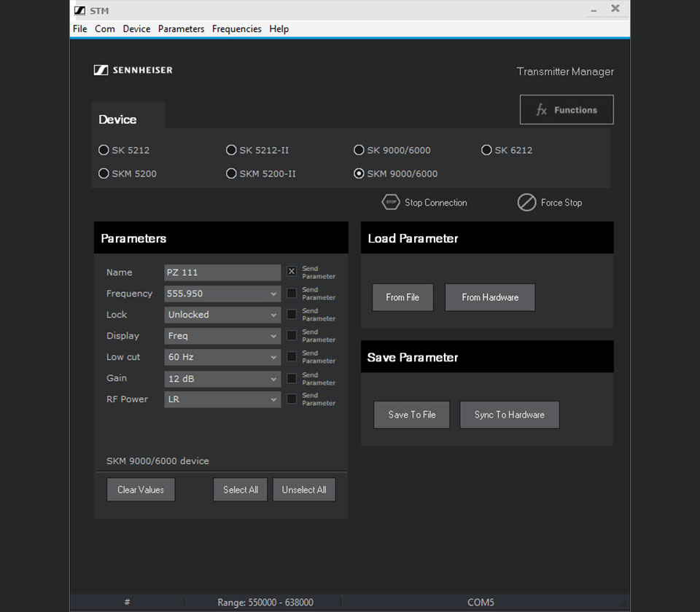Expand the RF Power dropdown
Viewport: 700px width, 612px height.
point(222,399)
